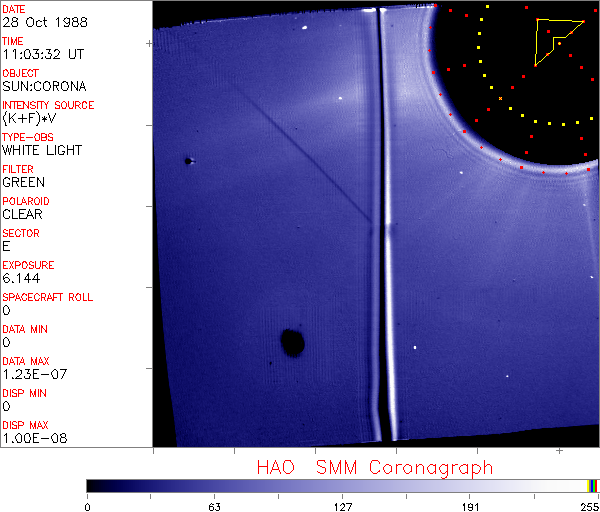This screenshot has height=512, width=600.
Task: Click the EXPOSURE value 6.144
Action: coord(21,278)
